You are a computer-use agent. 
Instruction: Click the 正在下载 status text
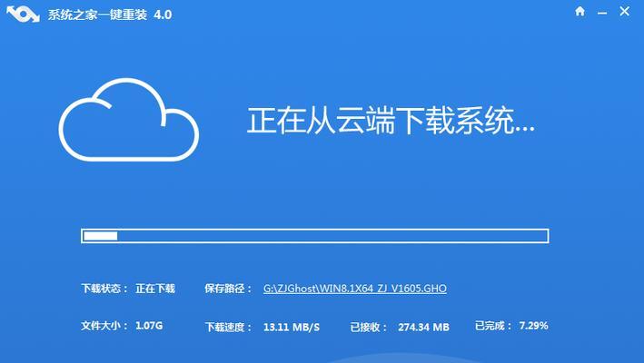pyautogui.click(x=155, y=289)
